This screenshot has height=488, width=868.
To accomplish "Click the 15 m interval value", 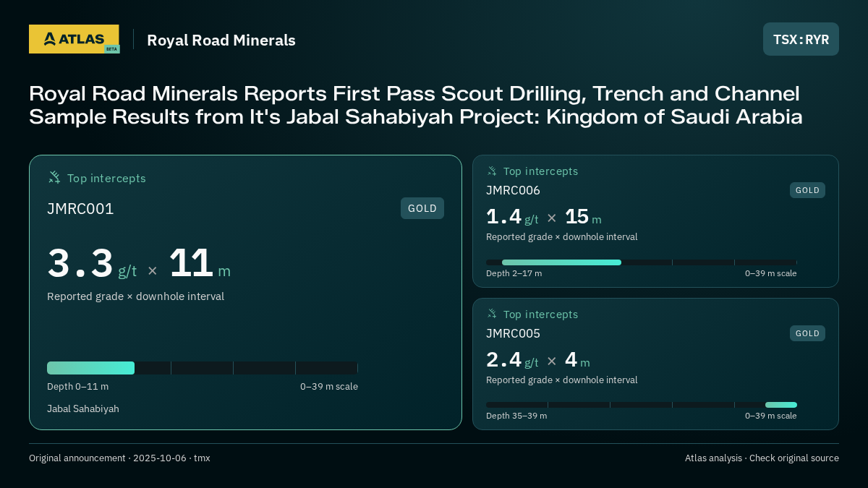I will pyautogui.click(x=583, y=217).
